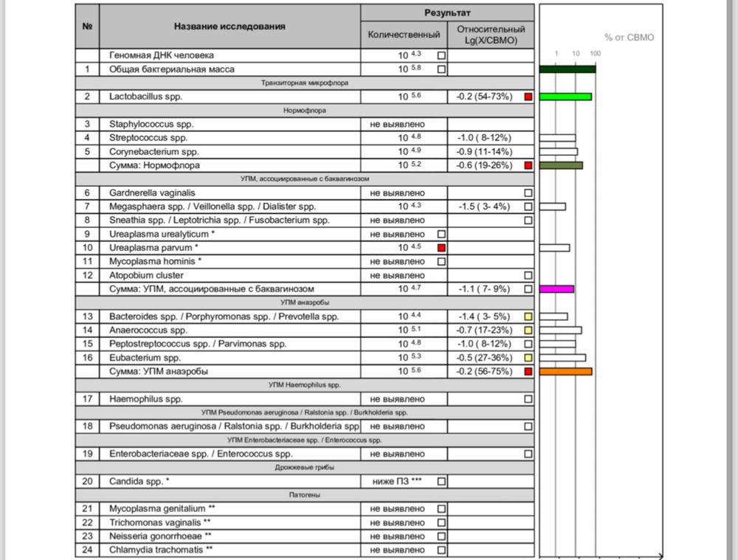Click the yellow indicator in the Bacteroides spp. row
738x560 pixels.
click(528, 317)
